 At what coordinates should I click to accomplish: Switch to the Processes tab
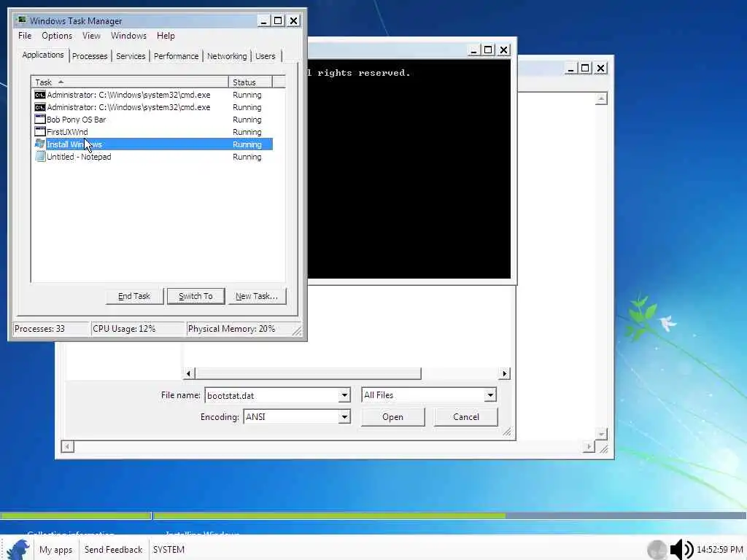(90, 56)
